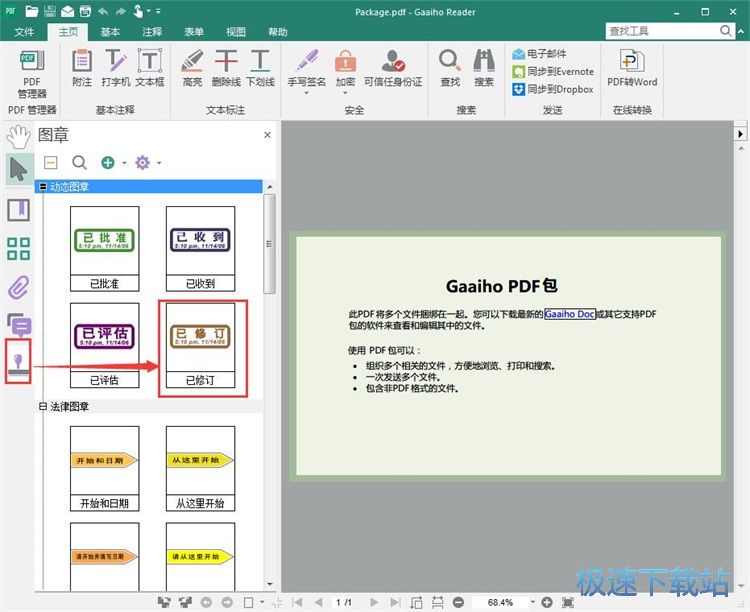Click the 删除线 strikethrough tool
This screenshot has width=750, height=612.
[226, 68]
